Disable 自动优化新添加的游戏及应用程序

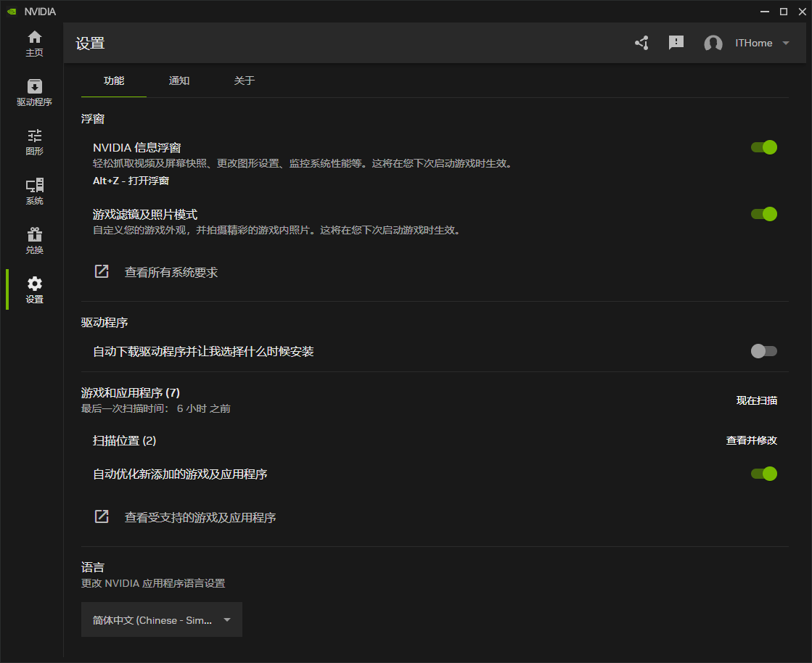point(764,474)
